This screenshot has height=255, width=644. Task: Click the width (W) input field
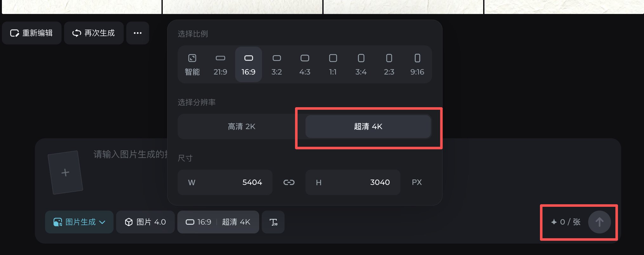(225, 182)
